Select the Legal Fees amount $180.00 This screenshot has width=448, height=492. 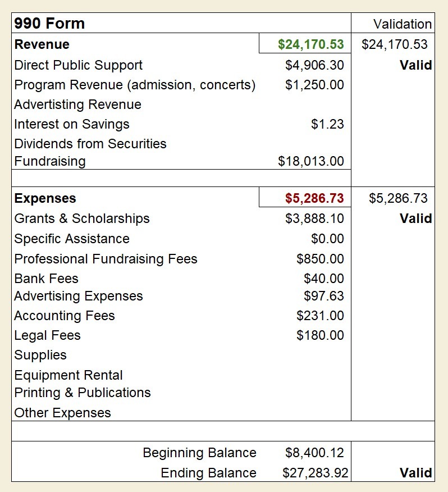coord(320,335)
